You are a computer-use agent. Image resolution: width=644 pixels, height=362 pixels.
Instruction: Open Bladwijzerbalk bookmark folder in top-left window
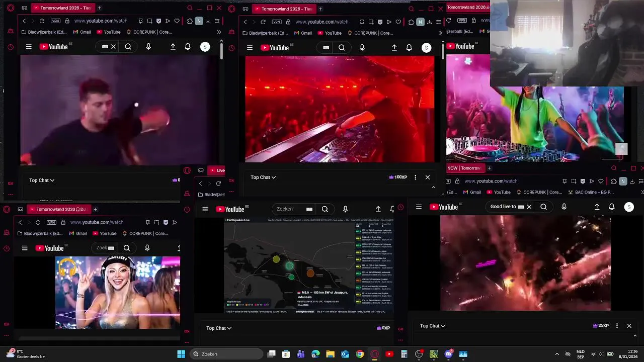[x=45, y=32]
